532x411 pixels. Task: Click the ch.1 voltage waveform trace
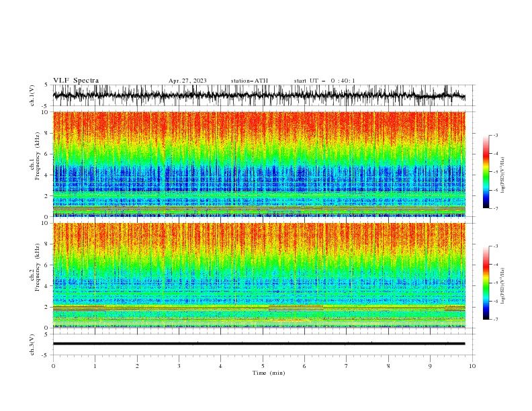pos(259,95)
